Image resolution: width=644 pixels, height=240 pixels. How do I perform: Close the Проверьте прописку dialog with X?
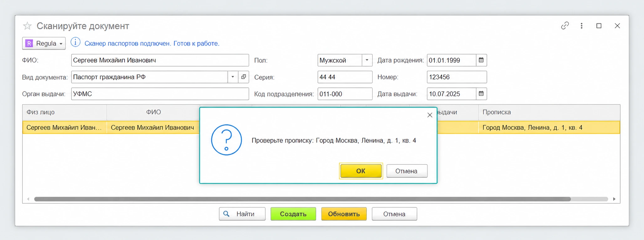tap(430, 115)
